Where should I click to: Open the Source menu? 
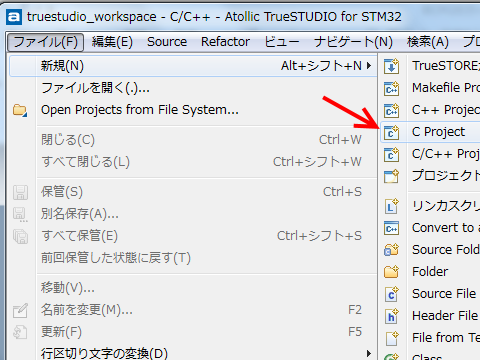(167, 42)
